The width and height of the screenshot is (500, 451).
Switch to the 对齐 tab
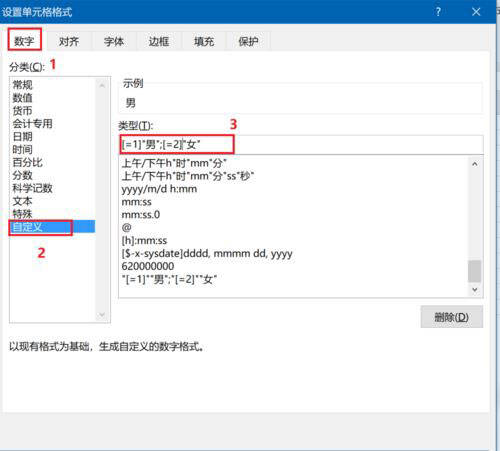[69, 41]
